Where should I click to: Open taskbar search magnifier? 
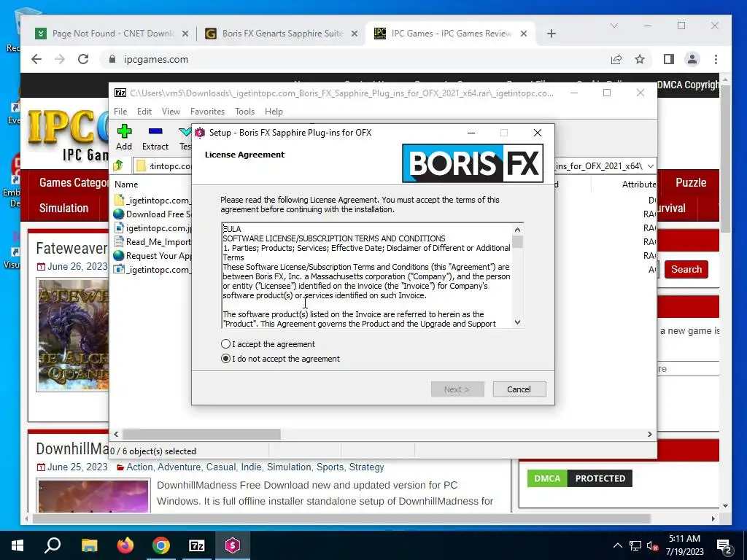click(x=53, y=545)
